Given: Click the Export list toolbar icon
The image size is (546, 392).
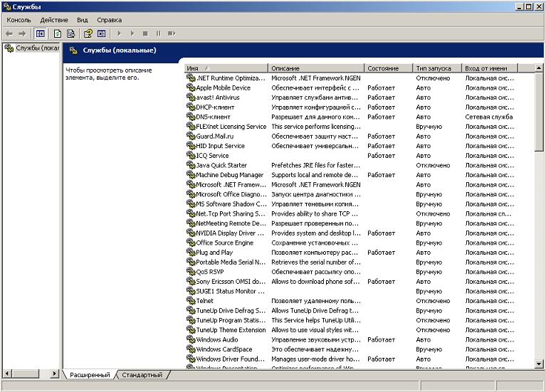Looking at the screenshot, I should click(x=70, y=33).
